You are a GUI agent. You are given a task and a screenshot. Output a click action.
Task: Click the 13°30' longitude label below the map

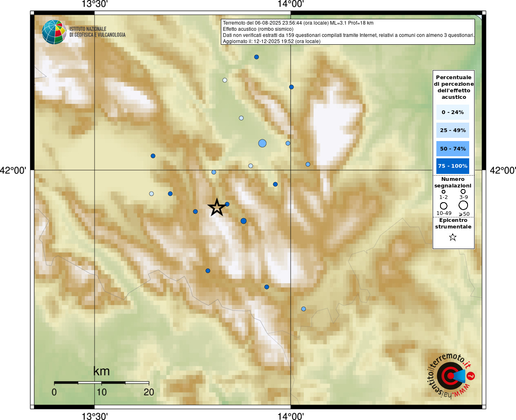[95, 416]
